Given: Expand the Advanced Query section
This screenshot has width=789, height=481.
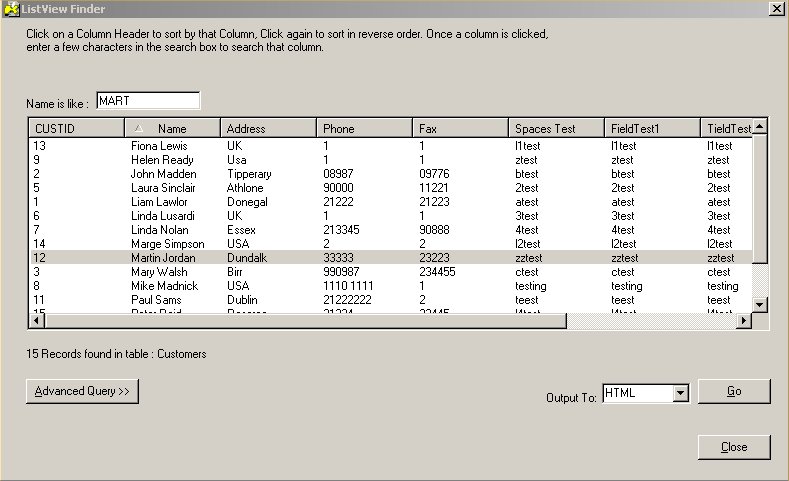Looking at the screenshot, I should tap(82, 391).
